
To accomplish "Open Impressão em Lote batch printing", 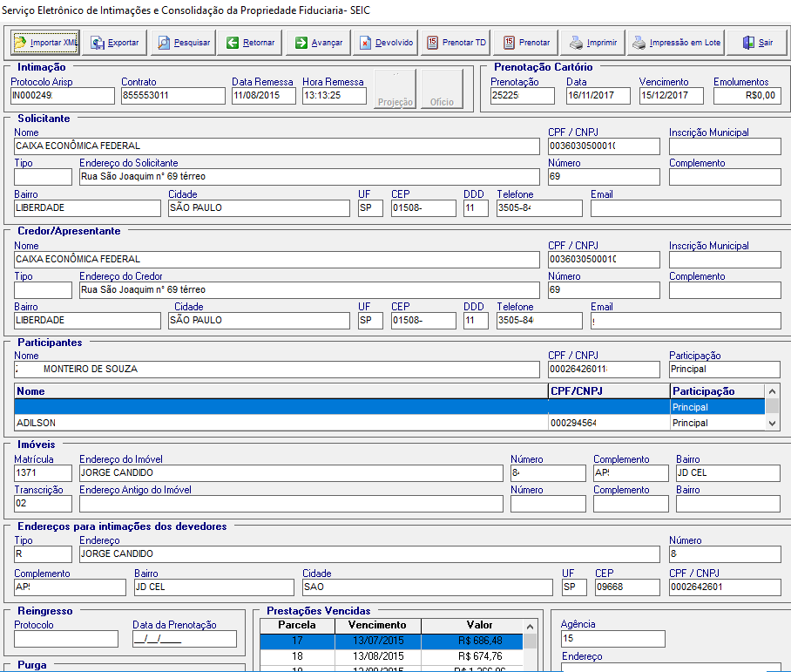I will point(677,43).
